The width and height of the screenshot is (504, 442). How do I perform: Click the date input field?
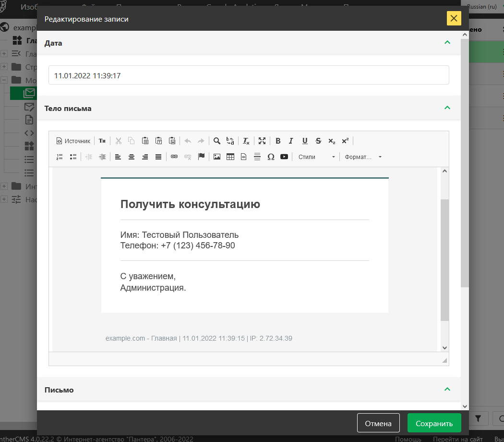[249, 75]
